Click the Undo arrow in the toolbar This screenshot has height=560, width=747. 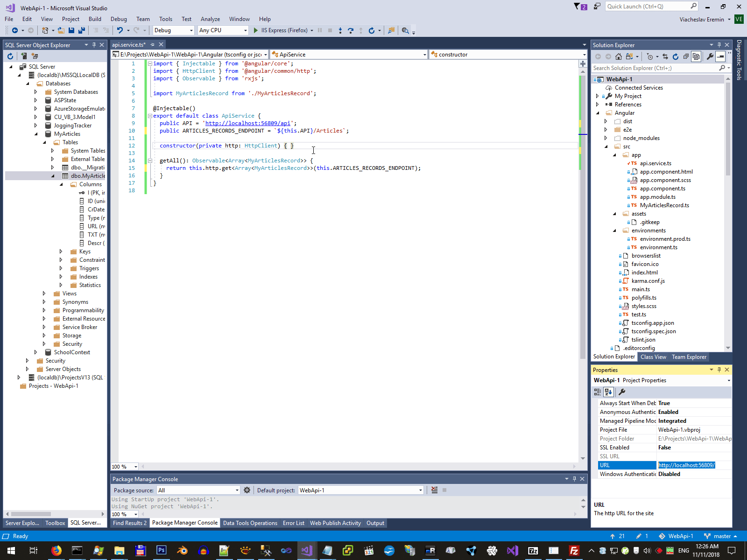click(120, 30)
